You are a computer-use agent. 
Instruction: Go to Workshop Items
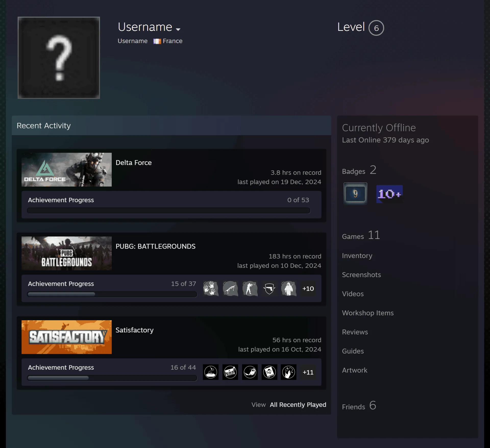tap(368, 313)
